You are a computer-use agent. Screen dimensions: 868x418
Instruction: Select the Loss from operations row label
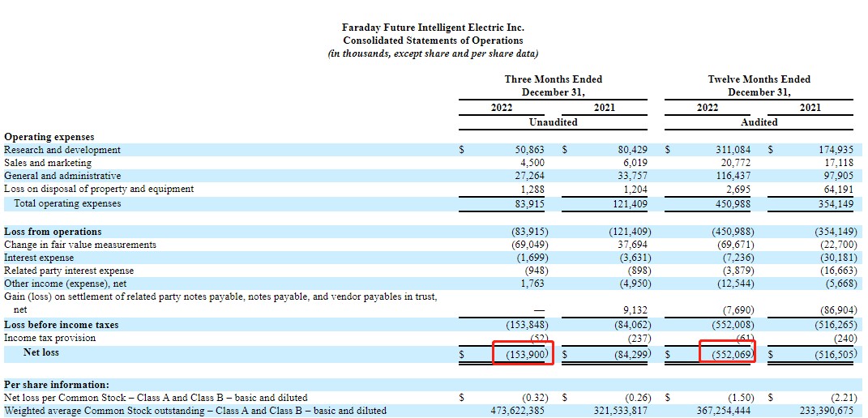pos(53,232)
